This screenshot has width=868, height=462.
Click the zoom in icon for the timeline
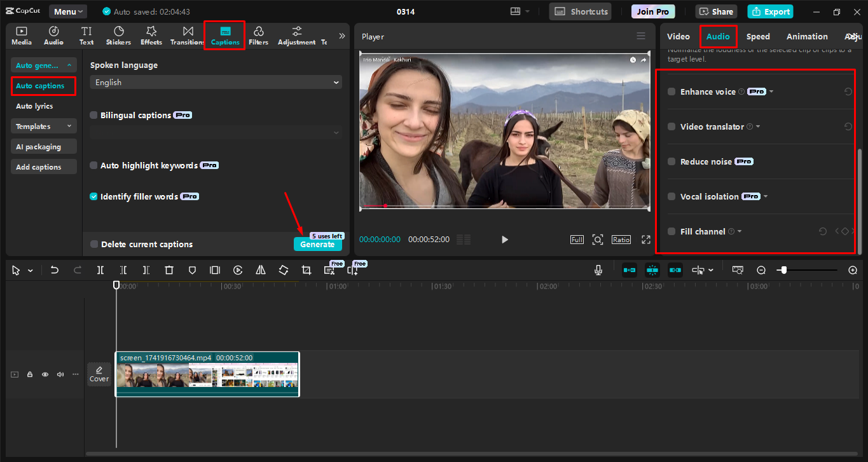[x=853, y=270]
